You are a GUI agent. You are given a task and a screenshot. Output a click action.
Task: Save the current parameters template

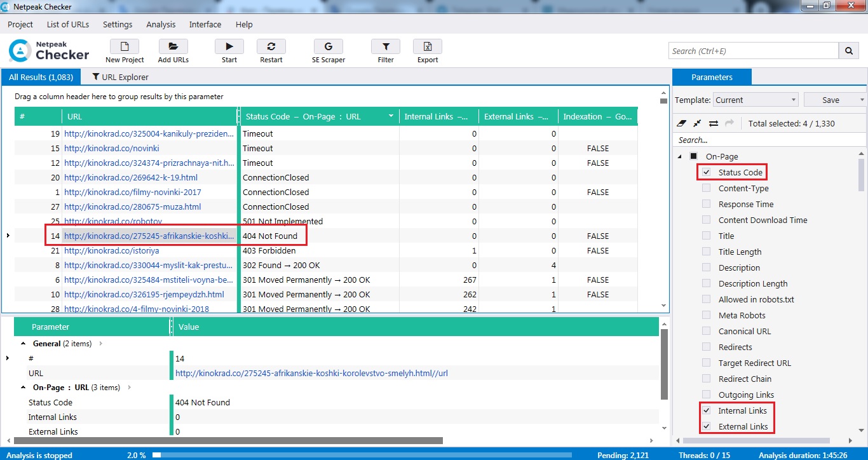tap(831, 100)
